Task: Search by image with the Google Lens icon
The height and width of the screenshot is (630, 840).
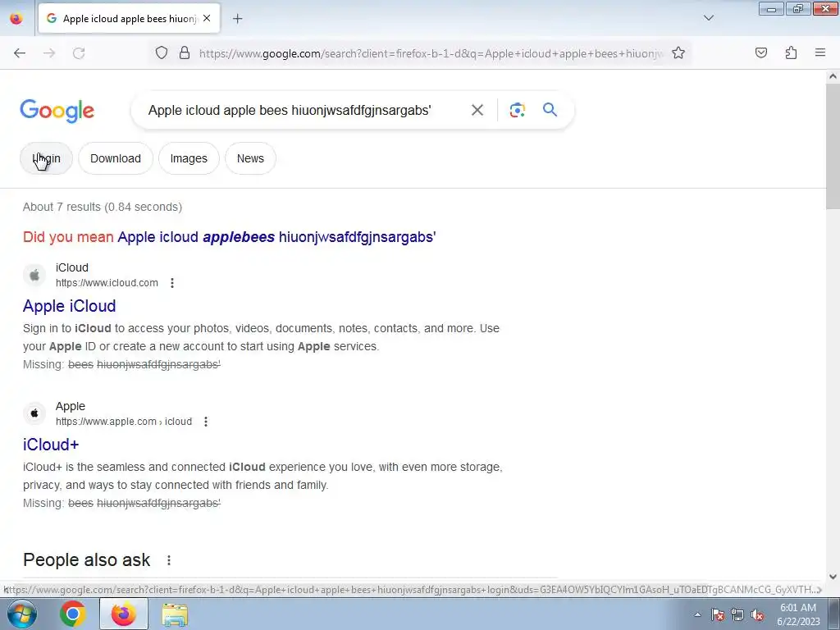Action: click(517, 110)
